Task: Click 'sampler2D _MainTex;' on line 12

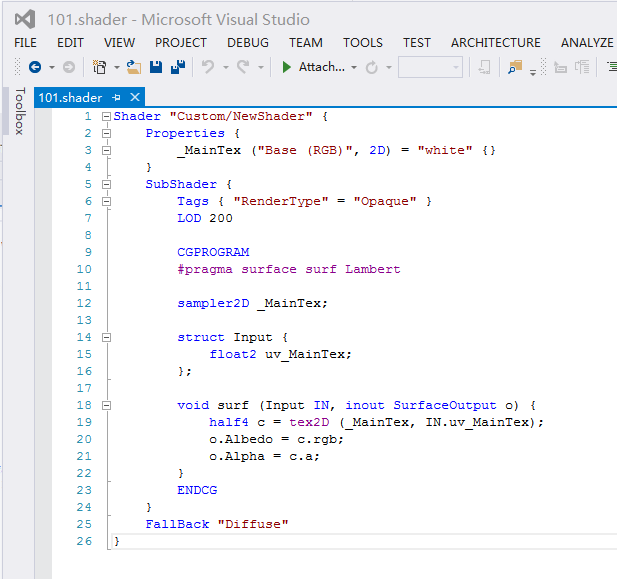Action: click(252, 303)
